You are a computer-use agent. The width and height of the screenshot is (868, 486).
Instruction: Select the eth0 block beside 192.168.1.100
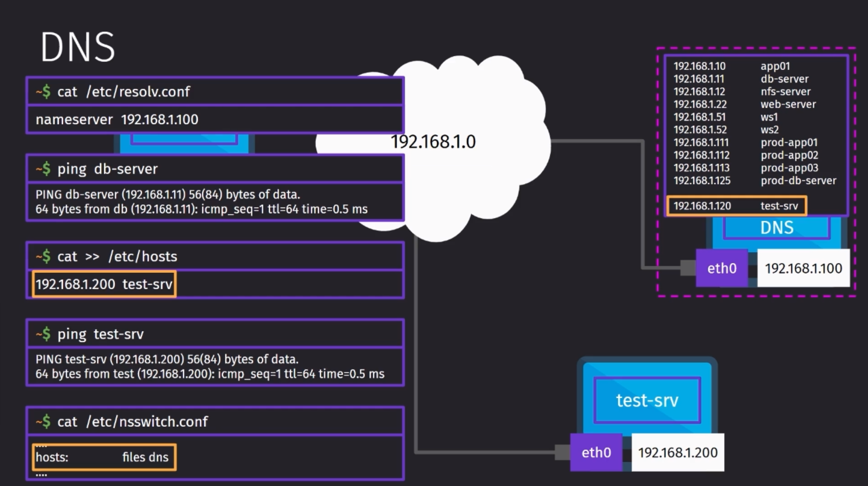coord(722,268)
